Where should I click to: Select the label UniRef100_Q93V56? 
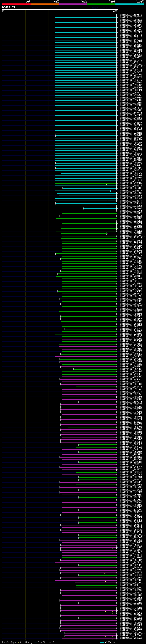coord(131,95)
